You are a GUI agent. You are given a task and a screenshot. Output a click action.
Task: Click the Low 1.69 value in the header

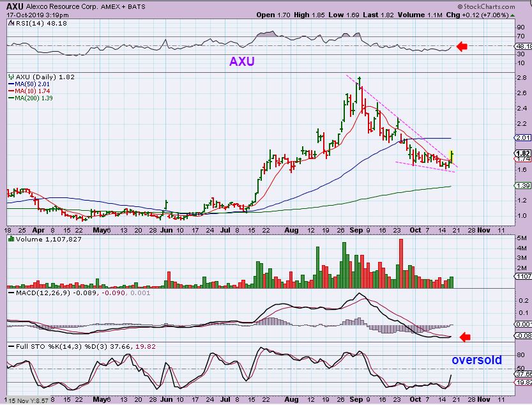[344, 15]
